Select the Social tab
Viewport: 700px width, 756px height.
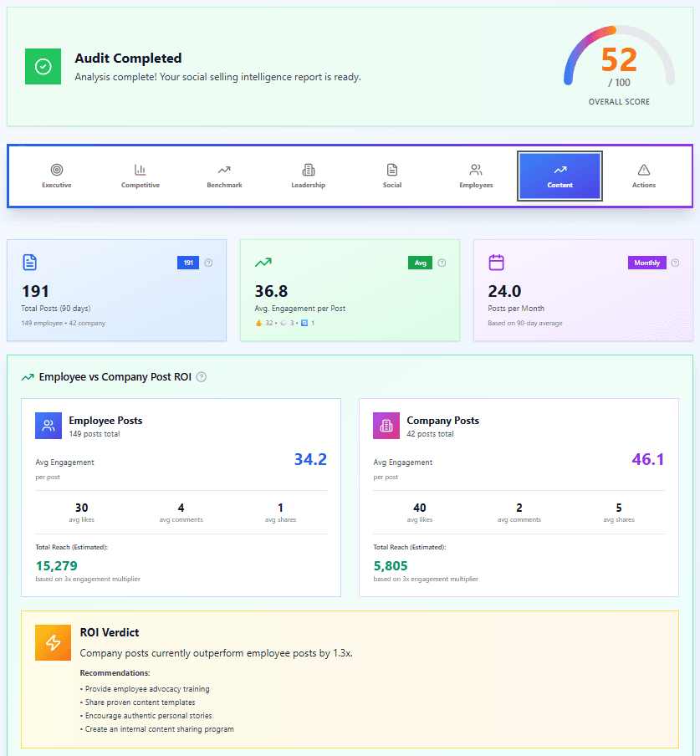[x=392, y=176]
